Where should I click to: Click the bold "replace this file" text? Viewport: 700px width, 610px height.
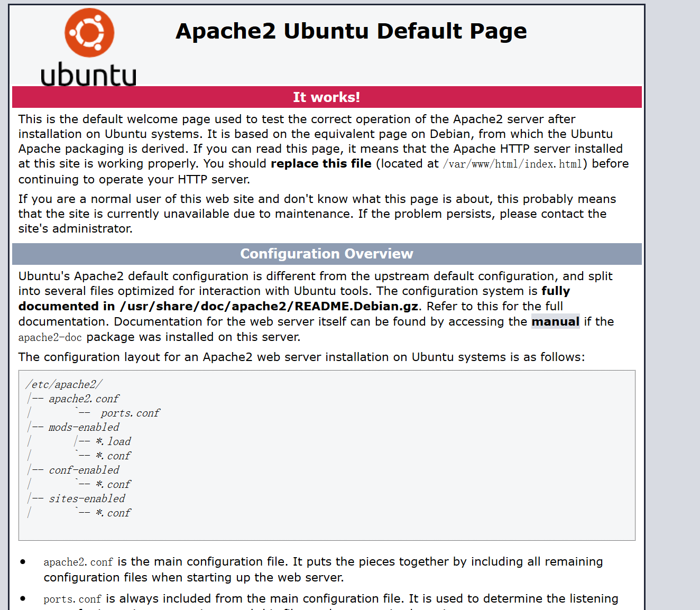(x=321, y=164)
